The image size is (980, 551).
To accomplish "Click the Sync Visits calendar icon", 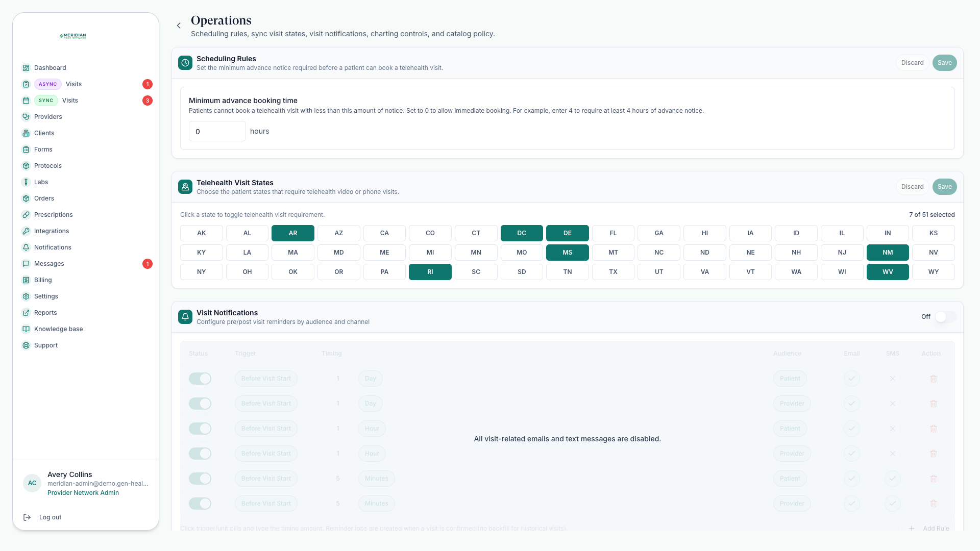I will click(26, 101).
